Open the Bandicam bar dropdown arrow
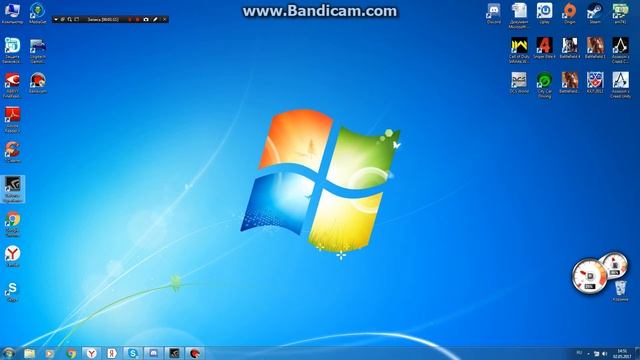 [x=56, y=19]
